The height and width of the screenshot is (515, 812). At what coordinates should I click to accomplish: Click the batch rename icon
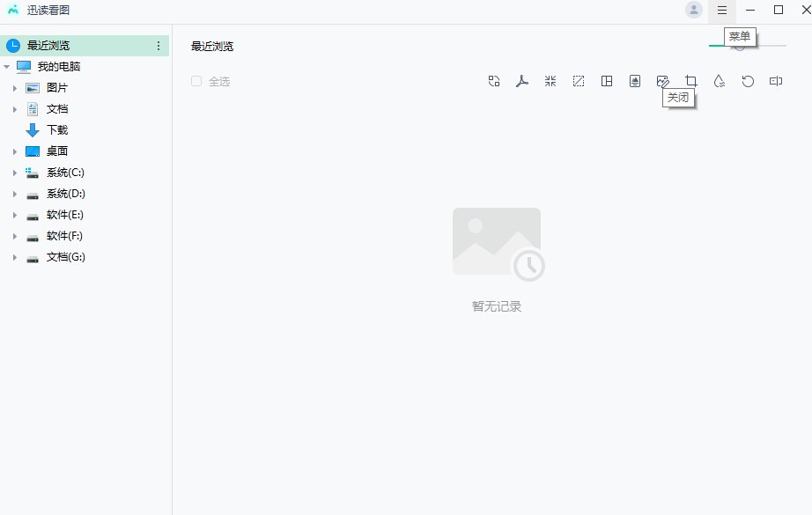pos(776,81)
